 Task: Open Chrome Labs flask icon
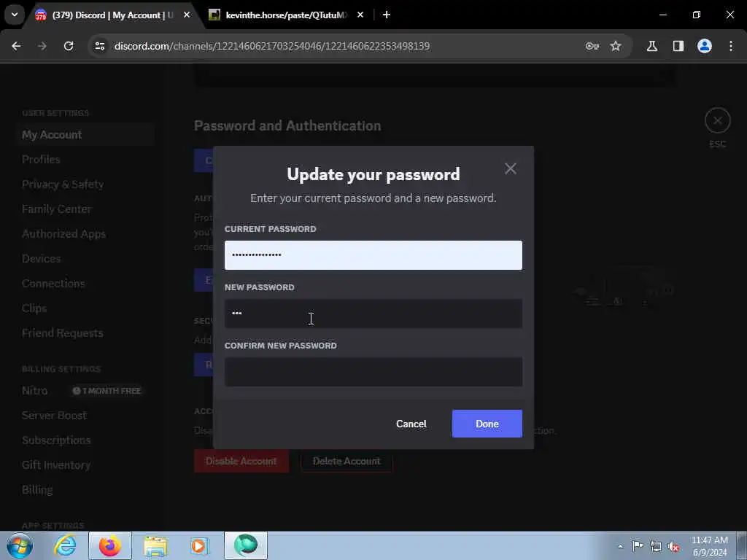651,46
